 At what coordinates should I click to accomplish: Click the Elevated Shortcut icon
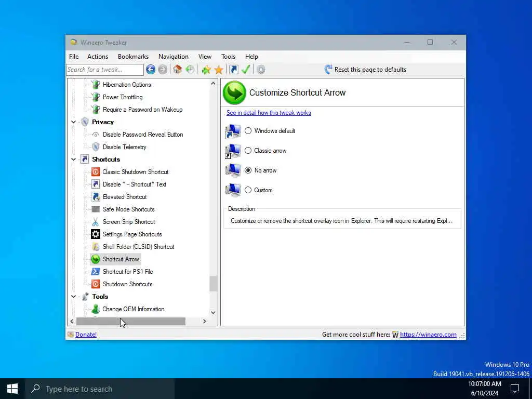click(x=96, y=197)
